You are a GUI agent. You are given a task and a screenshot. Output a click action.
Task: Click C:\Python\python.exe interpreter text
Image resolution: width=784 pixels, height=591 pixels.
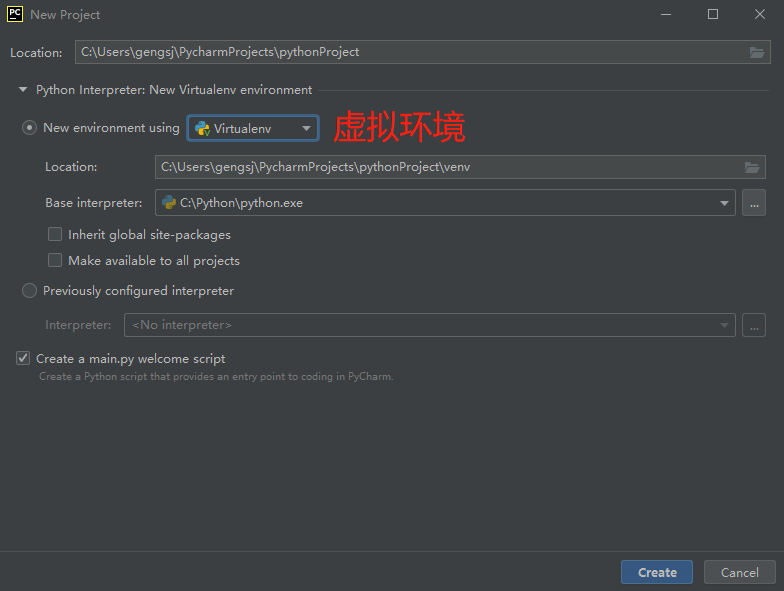pyautogui.click(x=242, y=203)
